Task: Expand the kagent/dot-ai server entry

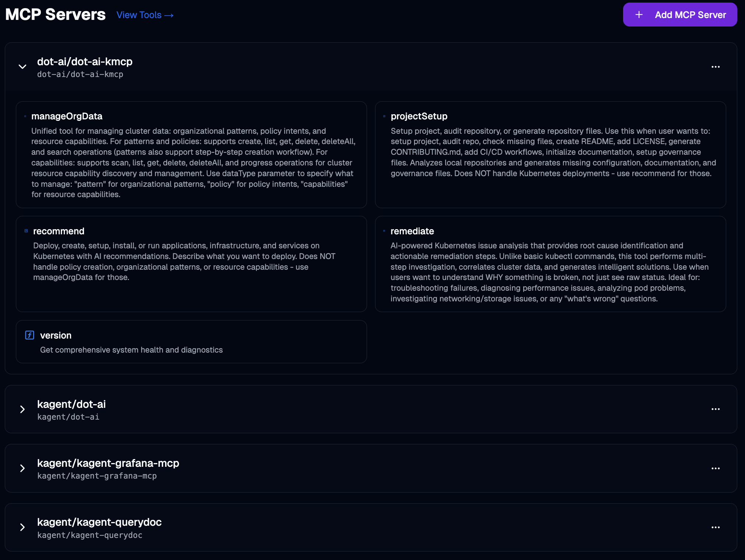Action: pyautogui.click(x=22, y=409)
